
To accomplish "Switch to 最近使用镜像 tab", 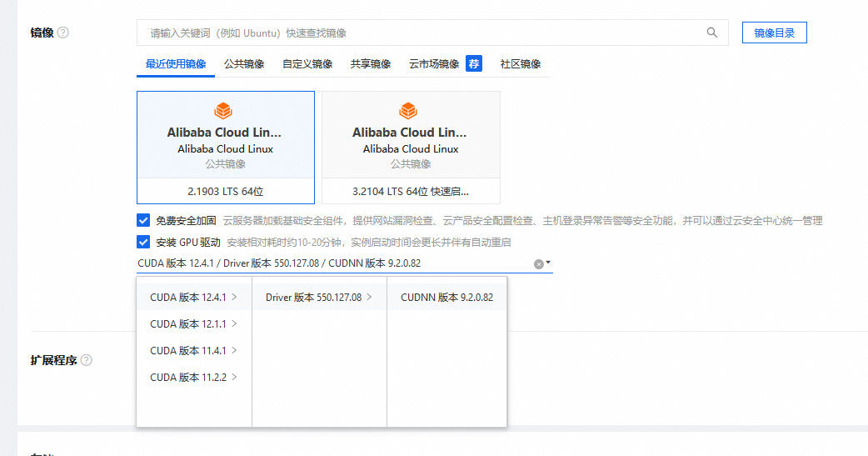I will tap(176, 64).
